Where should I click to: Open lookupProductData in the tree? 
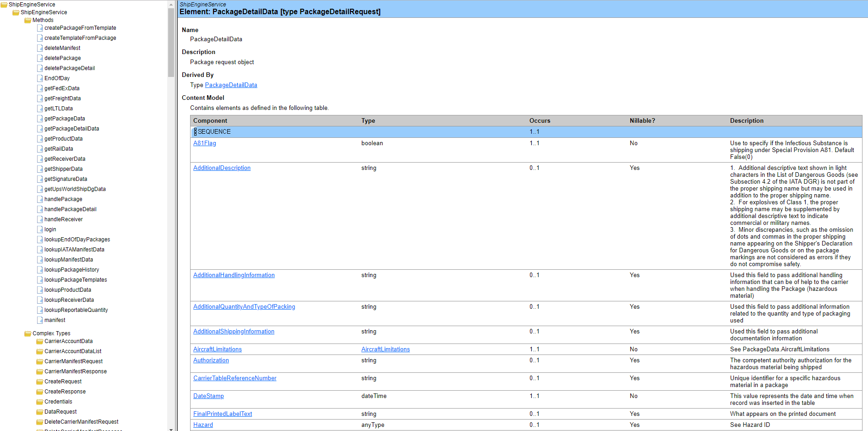pyautogui.click(x=68, y=290)
